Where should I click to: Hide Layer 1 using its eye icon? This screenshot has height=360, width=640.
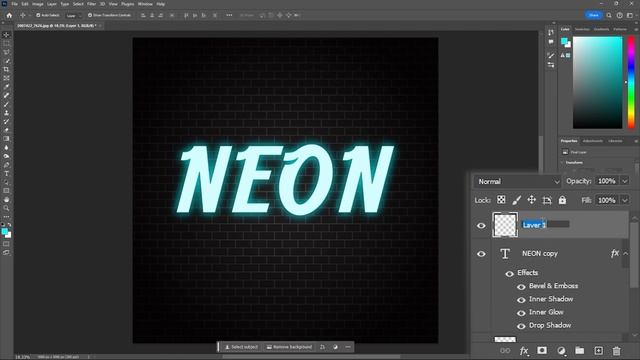click(x=481, y=225)
